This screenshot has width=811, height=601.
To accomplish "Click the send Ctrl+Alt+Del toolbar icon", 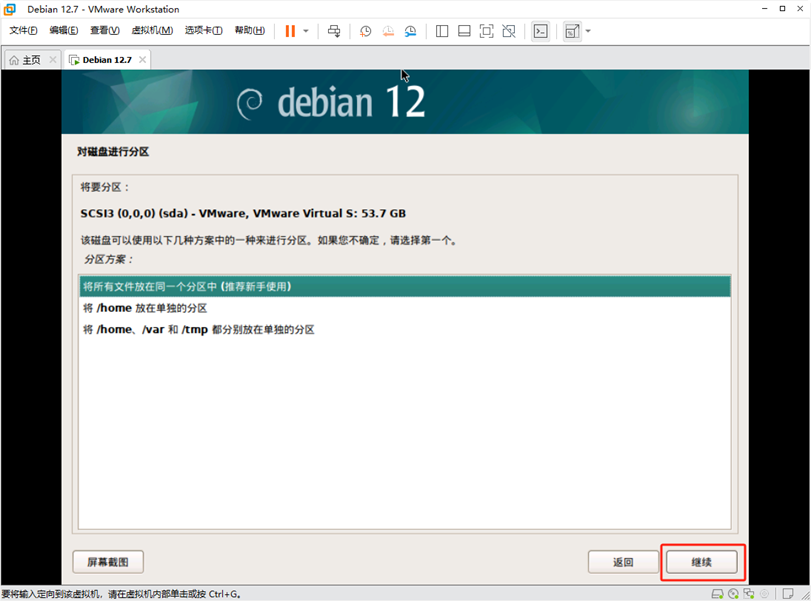I will point(334,31).
